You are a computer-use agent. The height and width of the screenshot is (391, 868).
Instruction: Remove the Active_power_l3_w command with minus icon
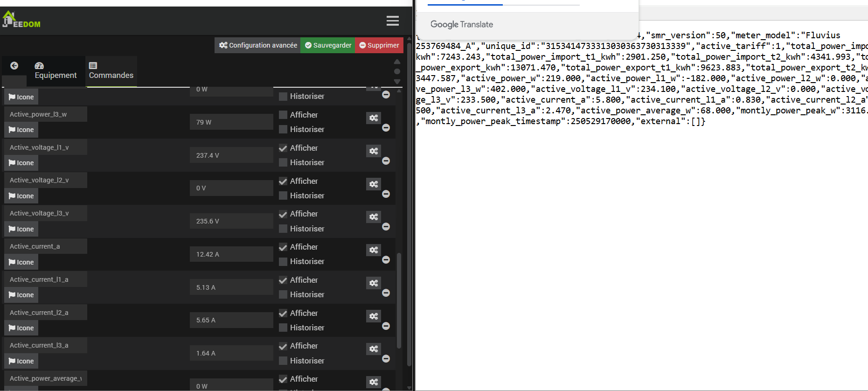coord(386,128)
